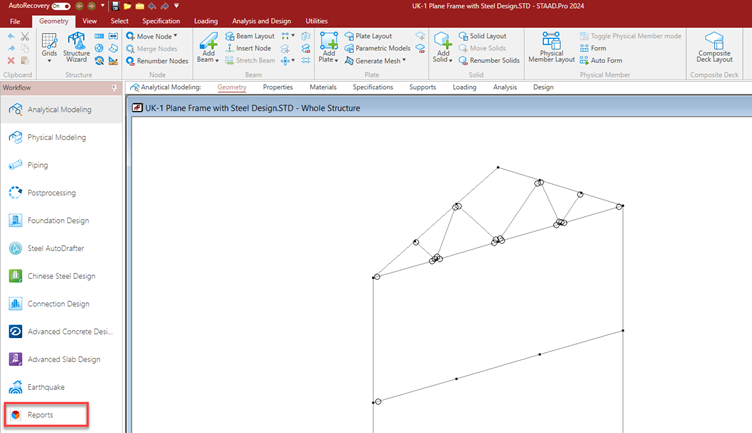Open the Move Node dropdown arrow

pyautogui.click(x=176, y=36)
